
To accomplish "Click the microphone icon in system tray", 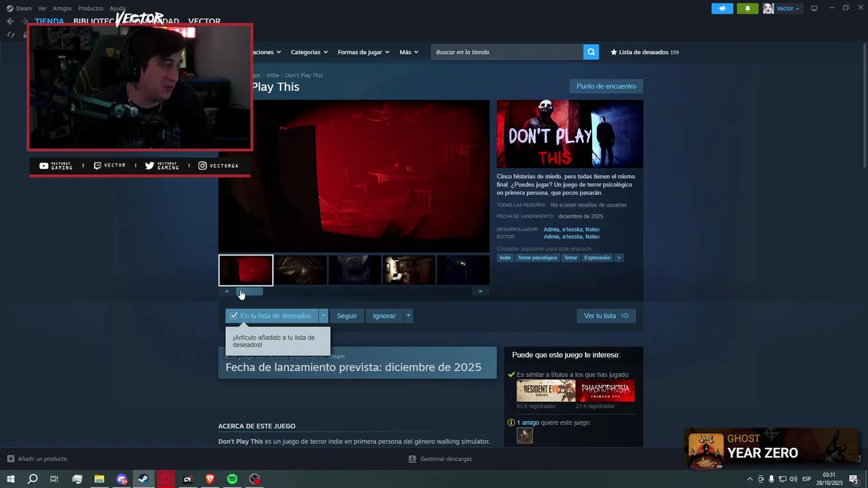I will coord(771,479).
